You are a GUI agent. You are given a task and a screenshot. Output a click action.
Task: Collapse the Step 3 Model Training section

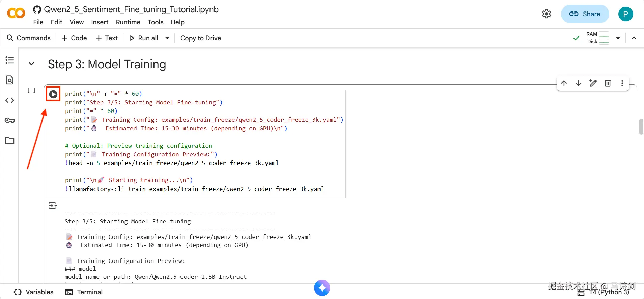coord(31,64)
